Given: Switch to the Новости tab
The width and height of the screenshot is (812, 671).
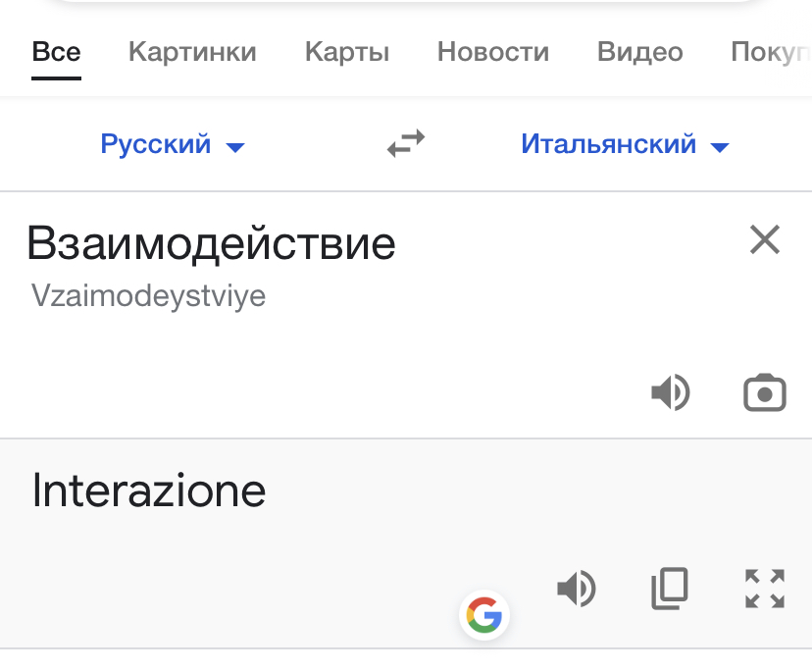Looking at the screenshot, I should pyautogui.click(x=493, y=53).
